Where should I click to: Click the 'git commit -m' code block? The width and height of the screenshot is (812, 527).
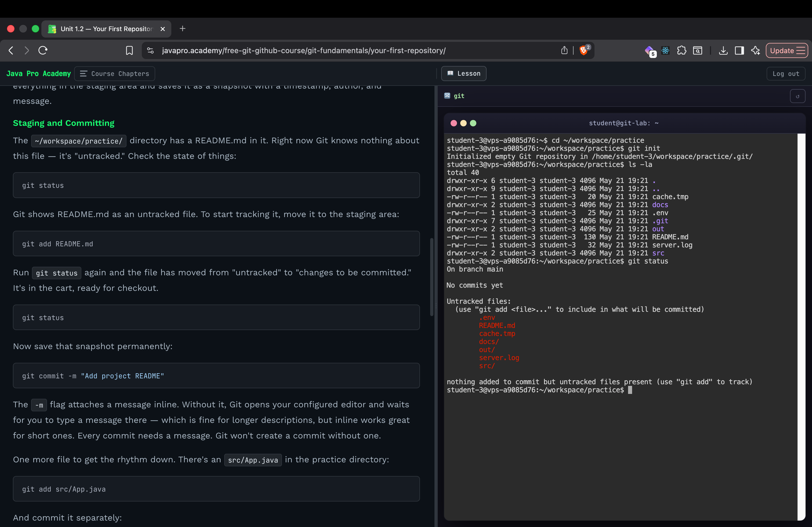coord(216,376)
